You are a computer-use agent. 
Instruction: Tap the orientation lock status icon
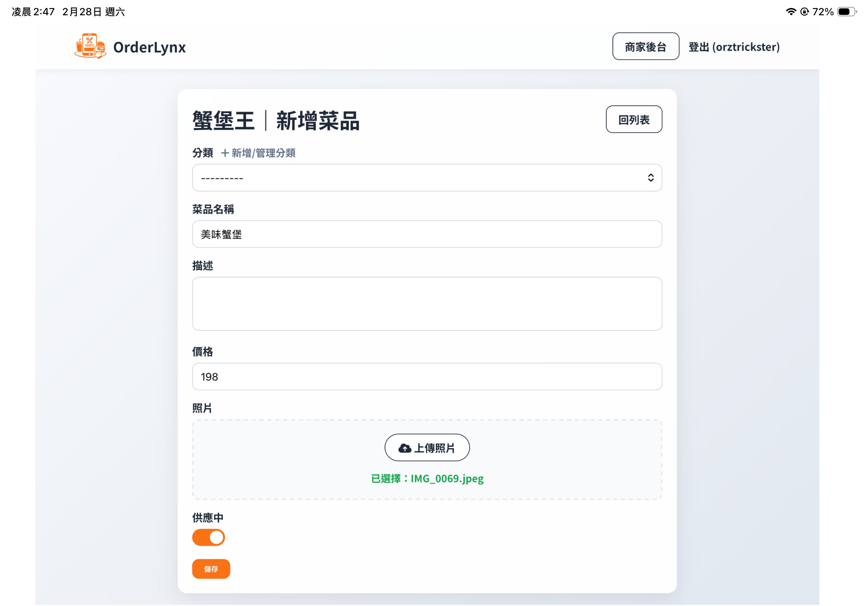804,12
